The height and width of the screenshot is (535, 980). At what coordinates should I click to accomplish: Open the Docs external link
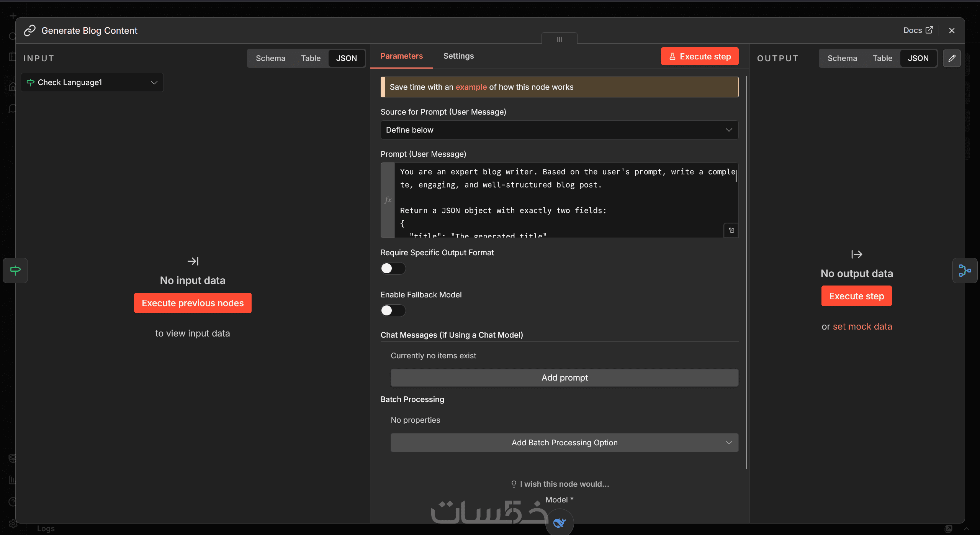[x=918, y=30]
